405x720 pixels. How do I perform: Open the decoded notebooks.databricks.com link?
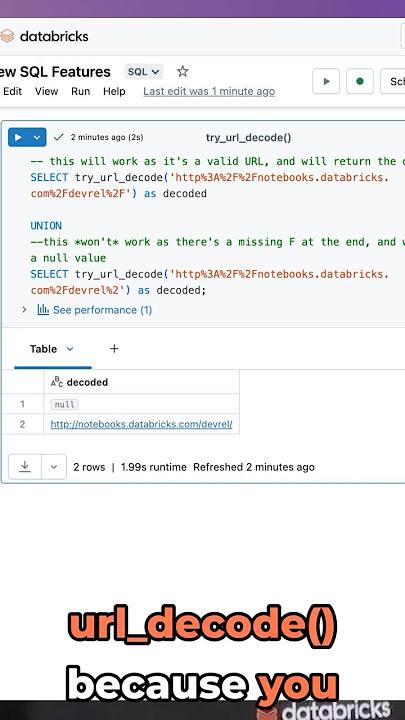point(141,424)
